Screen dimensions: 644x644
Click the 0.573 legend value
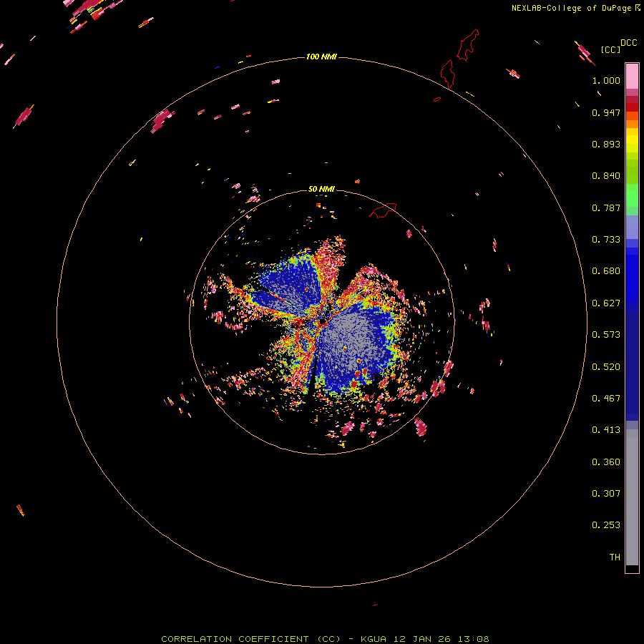(x=606, y=335)
